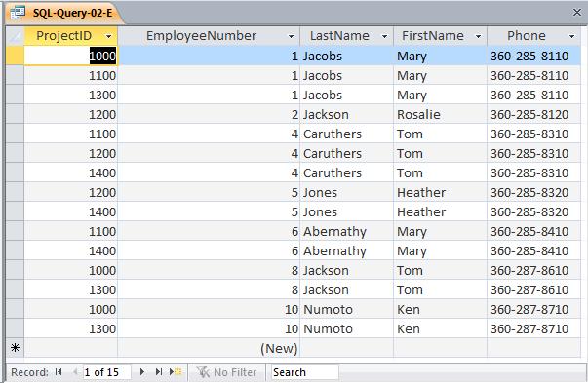
Task: Click the (New) EmployeeNumber cell
Action: (x=209, y=348)
